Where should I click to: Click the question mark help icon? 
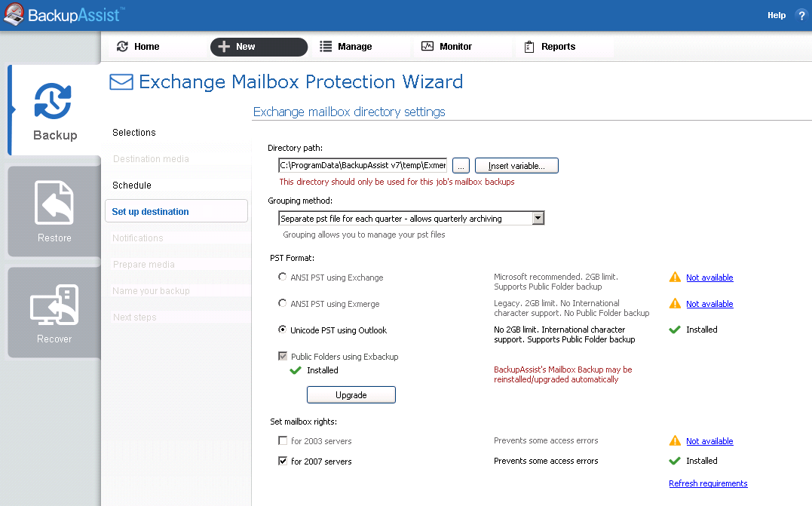[x=801, y=16]
